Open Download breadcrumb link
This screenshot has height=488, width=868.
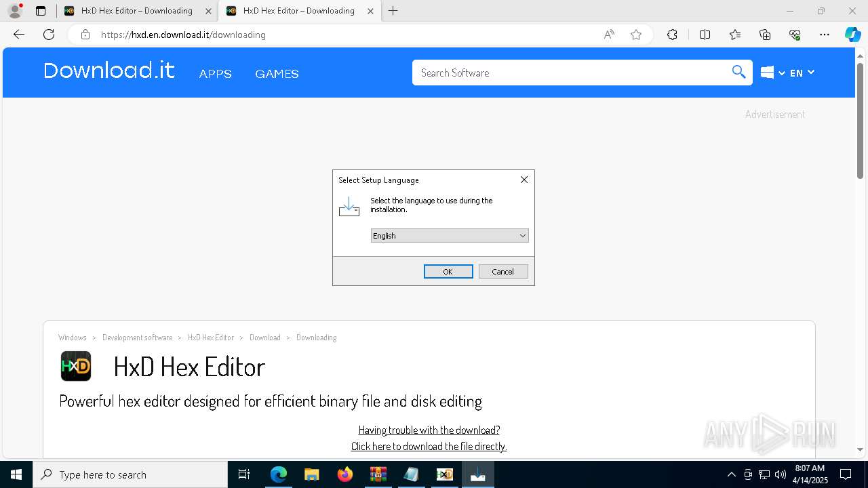click(x=265, y=338)
